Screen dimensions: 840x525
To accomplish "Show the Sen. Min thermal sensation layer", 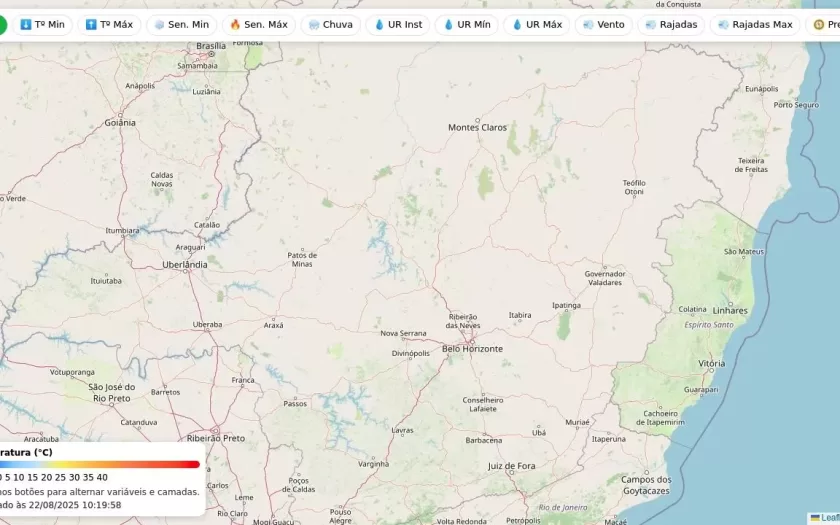I will pyautogui.click(x=182, y=25).
